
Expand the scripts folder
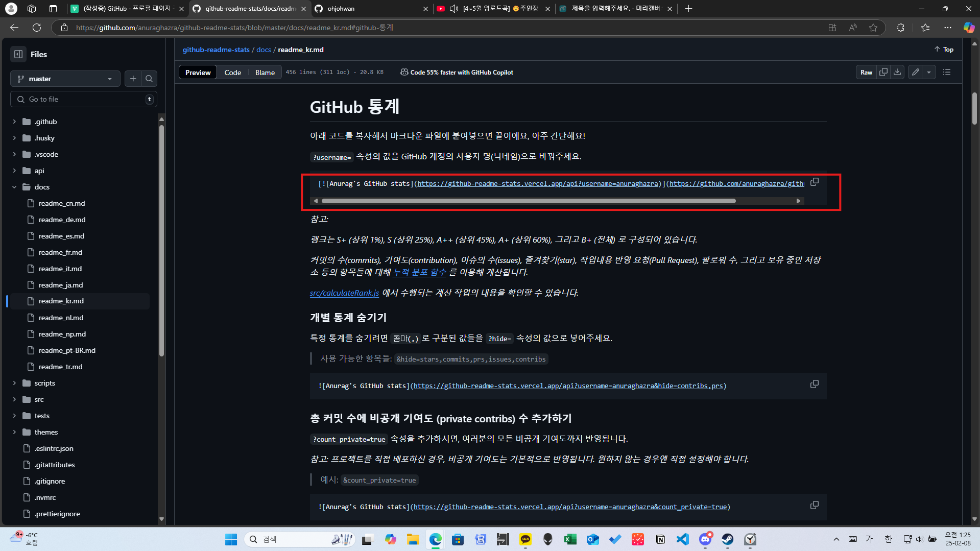click(14, 383)
